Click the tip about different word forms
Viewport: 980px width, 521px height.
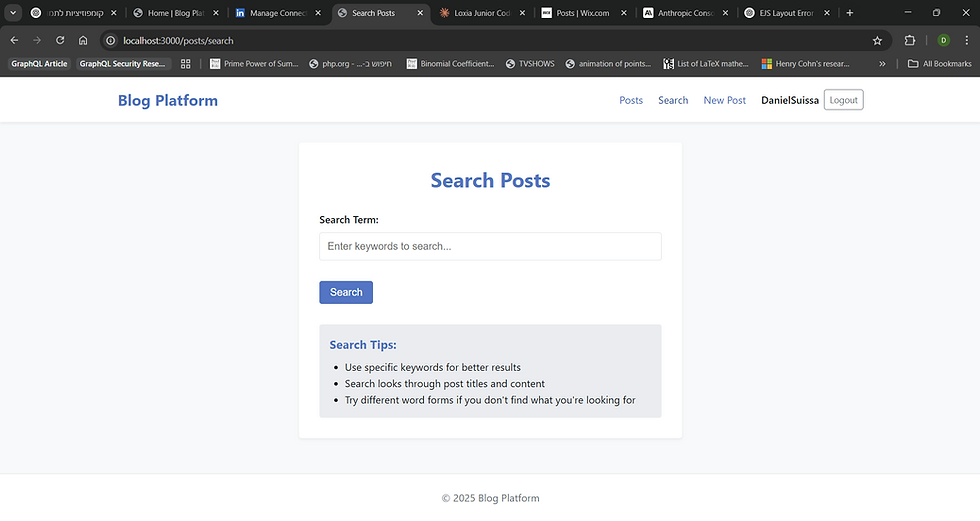(x=490, y=400)
